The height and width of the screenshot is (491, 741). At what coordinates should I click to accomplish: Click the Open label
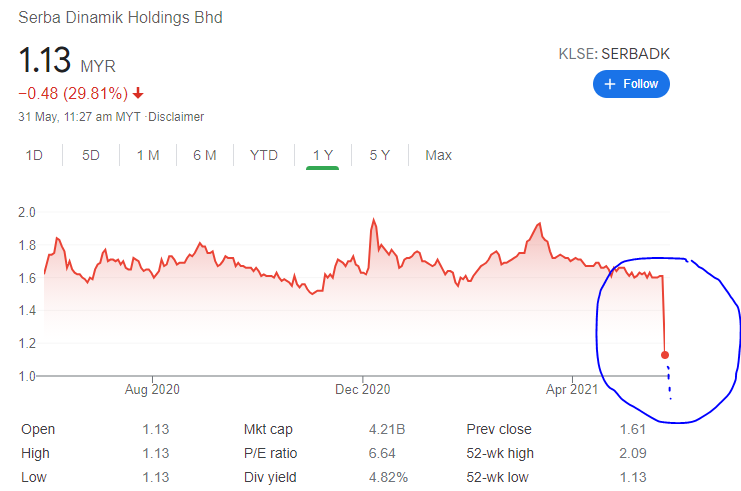pyautogui.click(x=38, y=430)
